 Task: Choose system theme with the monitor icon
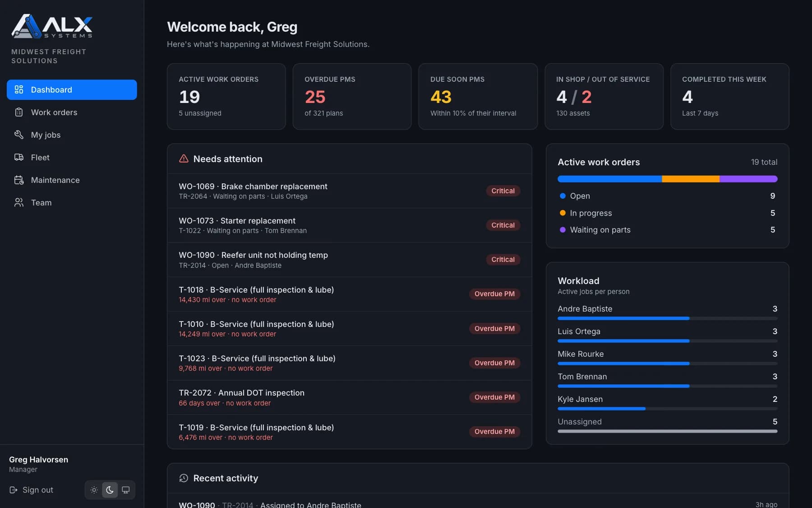[126, 490]
